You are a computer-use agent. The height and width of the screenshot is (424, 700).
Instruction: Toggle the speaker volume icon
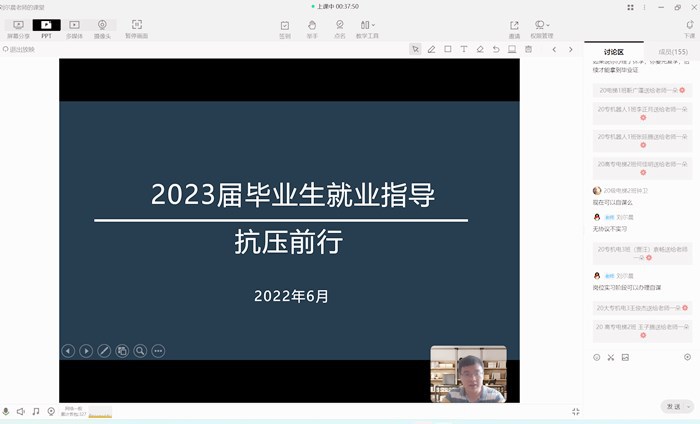tap(21, 411)
